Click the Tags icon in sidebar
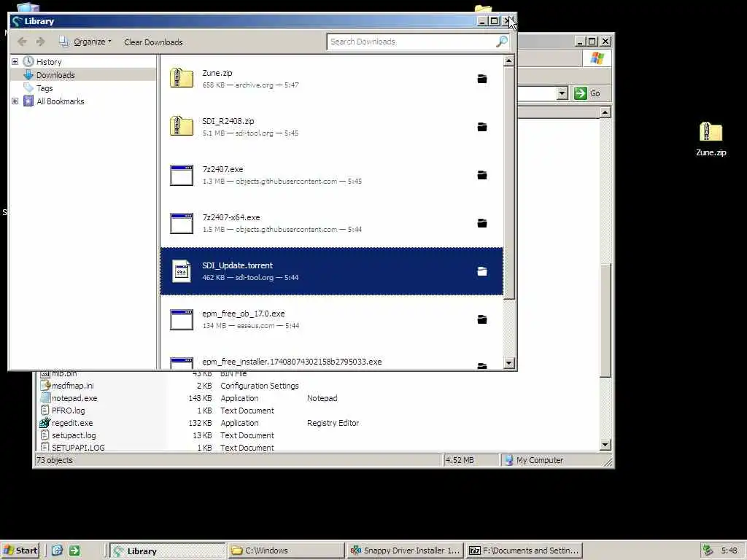Viewport: 747px width, 560px height. (28, 87)
